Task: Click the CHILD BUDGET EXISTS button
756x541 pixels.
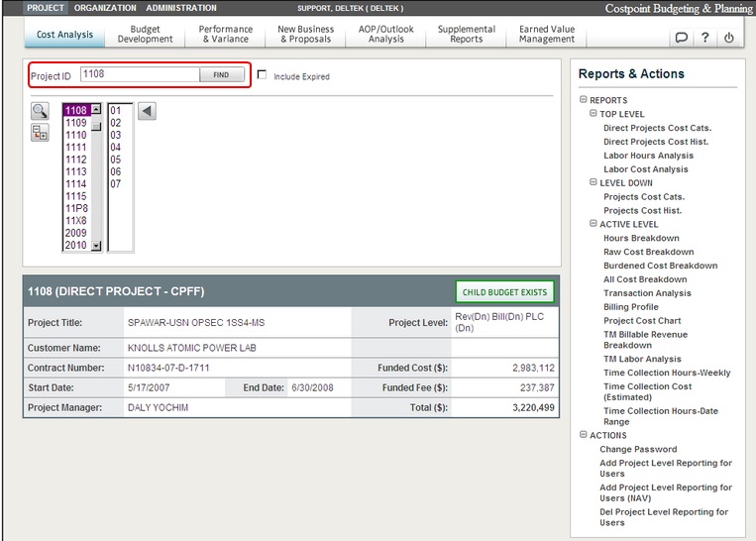Action: tap(504, 292)
